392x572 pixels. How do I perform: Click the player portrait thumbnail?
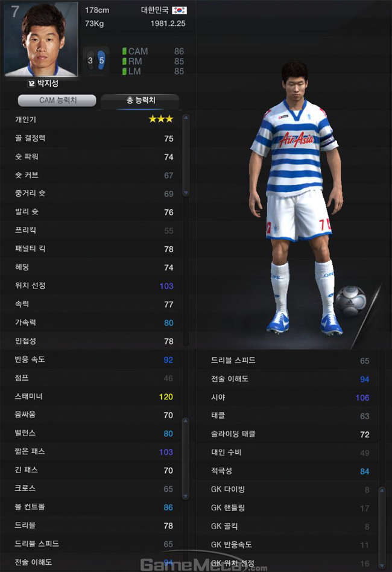[x=41, y=39]
